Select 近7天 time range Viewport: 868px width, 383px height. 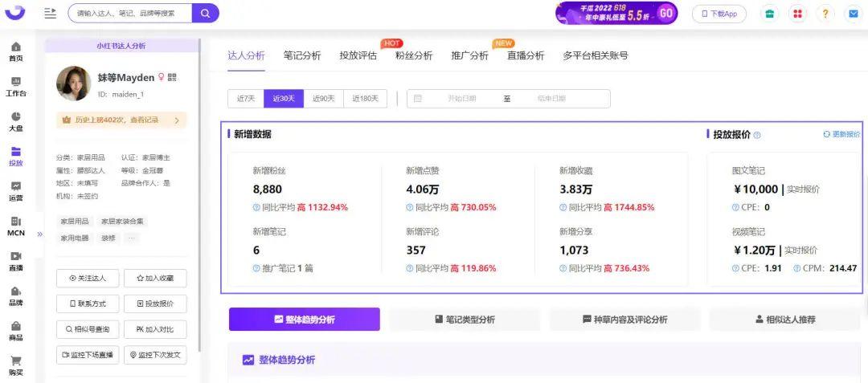[246, 99]
